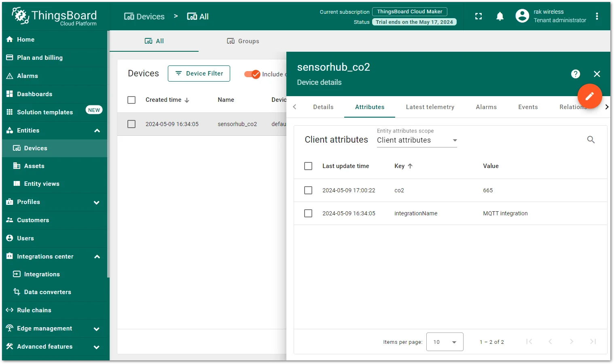Sort by Last update time header
Image resolution: width=614 pixels, height=364 pixels.
coord(345,166)
